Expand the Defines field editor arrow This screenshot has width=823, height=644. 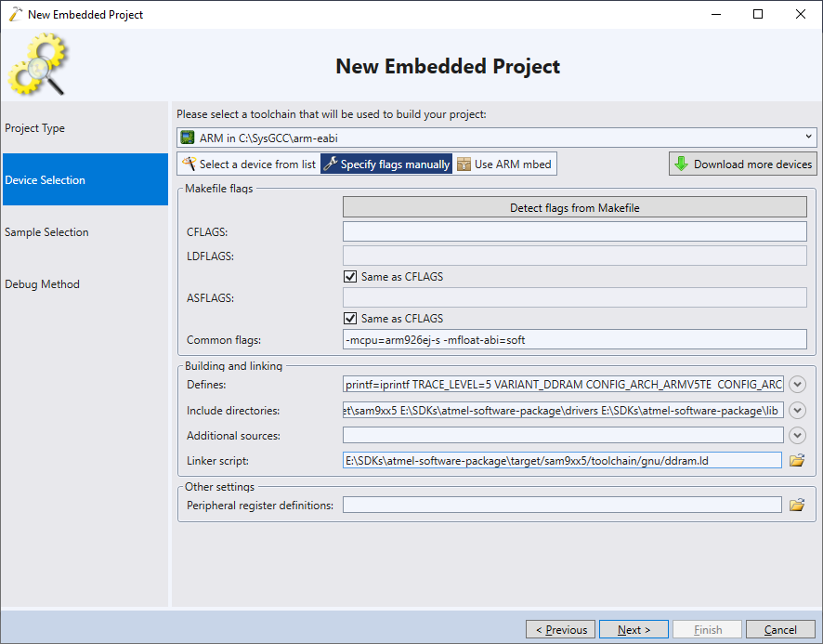pyautogui.click(x=797, y=385)
